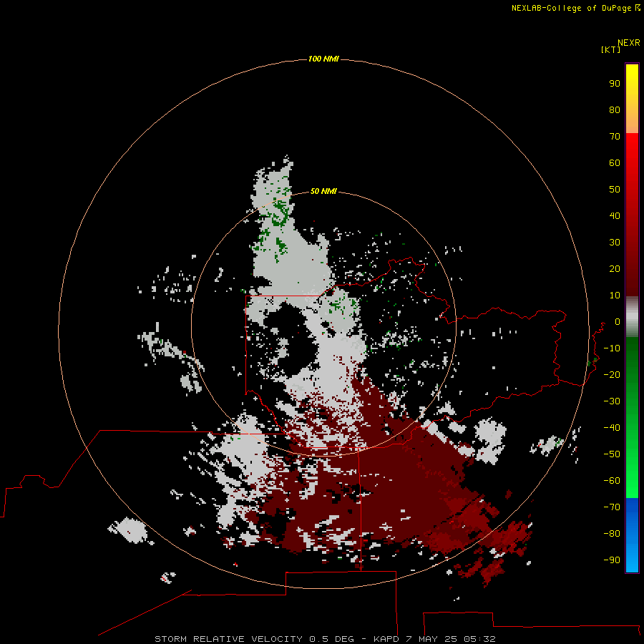The width and height of the screenshot is (644, 644).
Task: Click the 40 value on velocity scale
Action: tap(615, 215)
